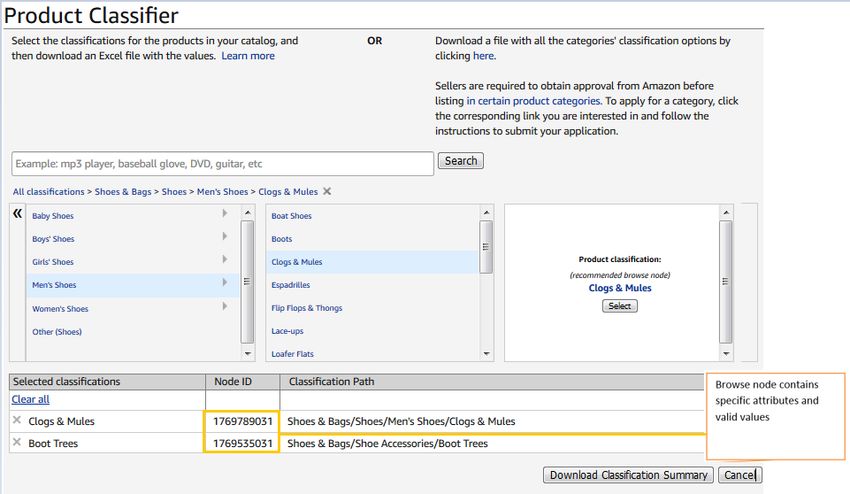Open the Learn more link
Viewport: 850px width, 494px height.
(x=248, y=56)
